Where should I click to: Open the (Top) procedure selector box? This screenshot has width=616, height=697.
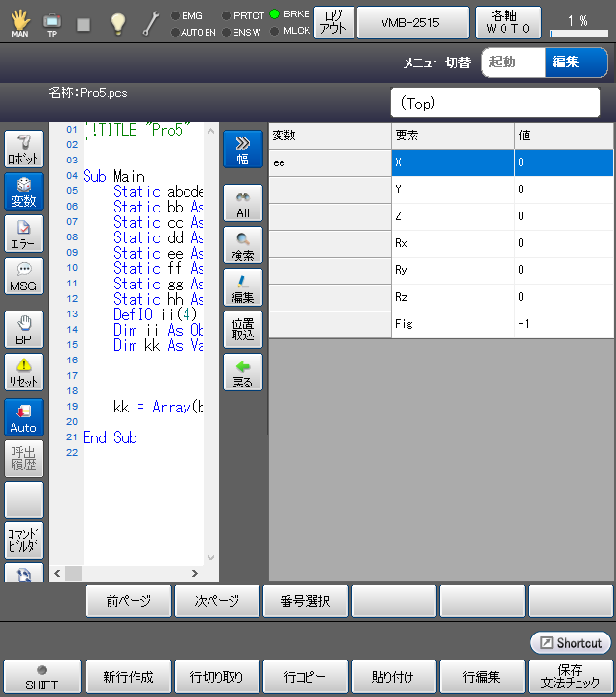tap(500, 102)
